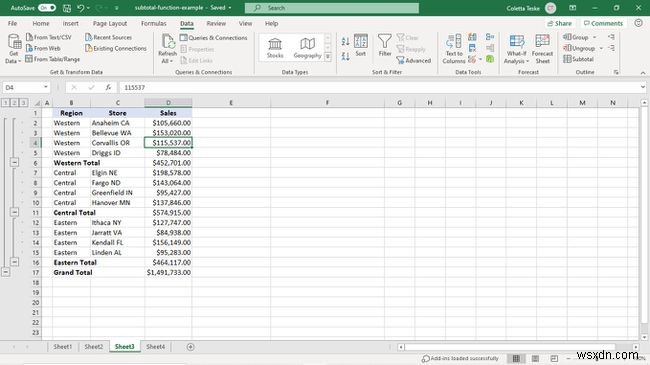Switch to Sheet4 tab

tap(155, 347)
